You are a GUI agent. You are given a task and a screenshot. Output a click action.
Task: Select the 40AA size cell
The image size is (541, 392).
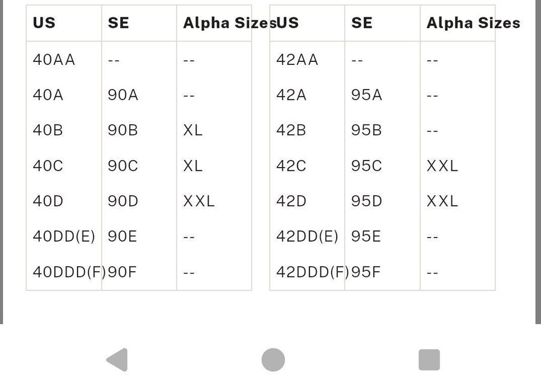coord(54,60)
